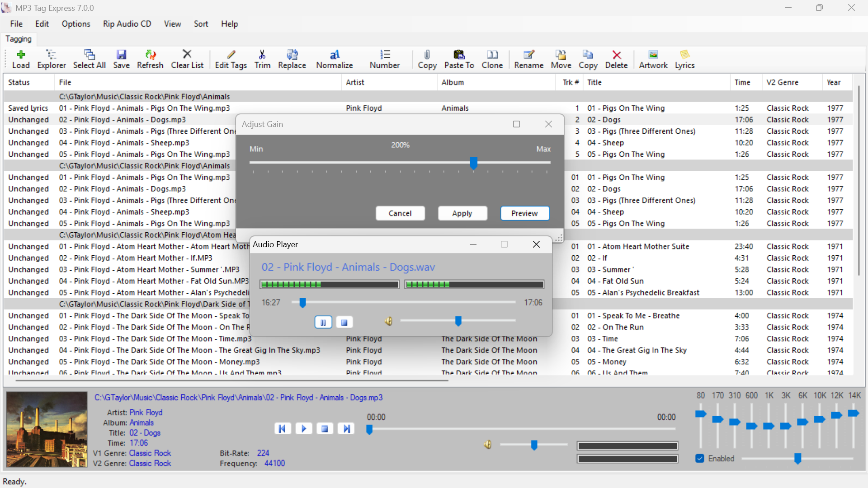This screenshot has width=868, height=488.
Task: Open the View menu
Action: point(172,24)
